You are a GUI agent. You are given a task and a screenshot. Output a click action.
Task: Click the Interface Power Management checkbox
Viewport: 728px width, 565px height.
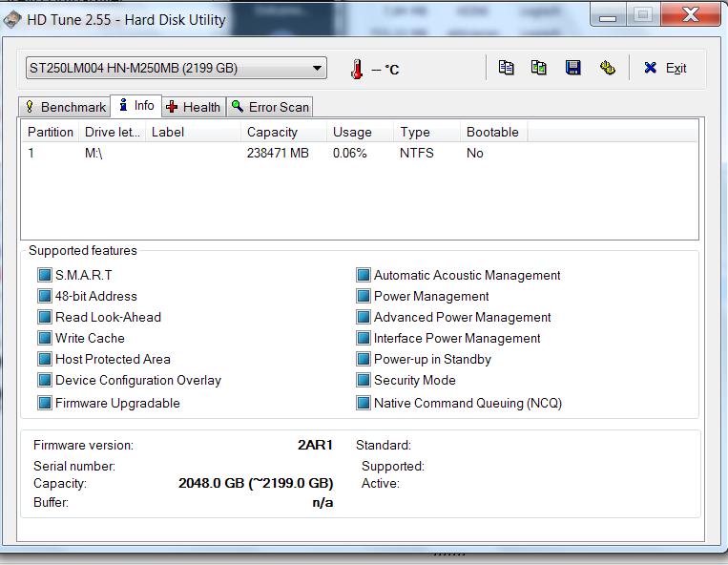[364, 338]
